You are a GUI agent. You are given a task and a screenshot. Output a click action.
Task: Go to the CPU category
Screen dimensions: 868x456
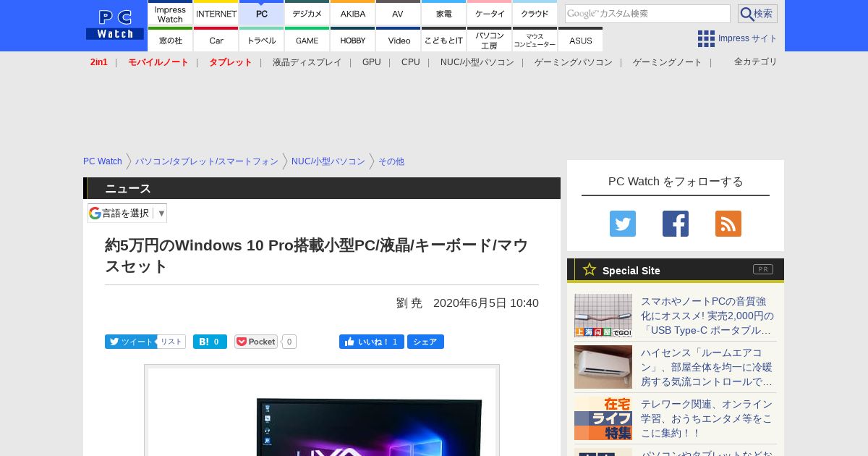411,62
